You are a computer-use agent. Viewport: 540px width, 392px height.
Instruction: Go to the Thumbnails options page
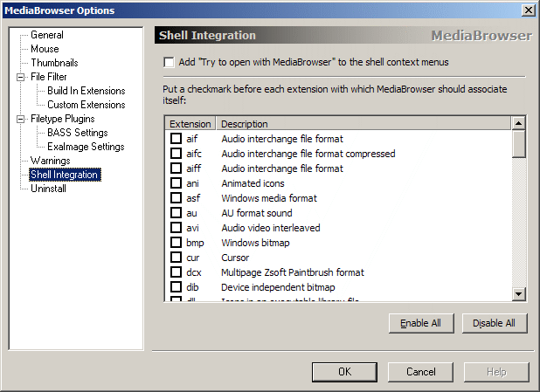click(x=54, y=63)
